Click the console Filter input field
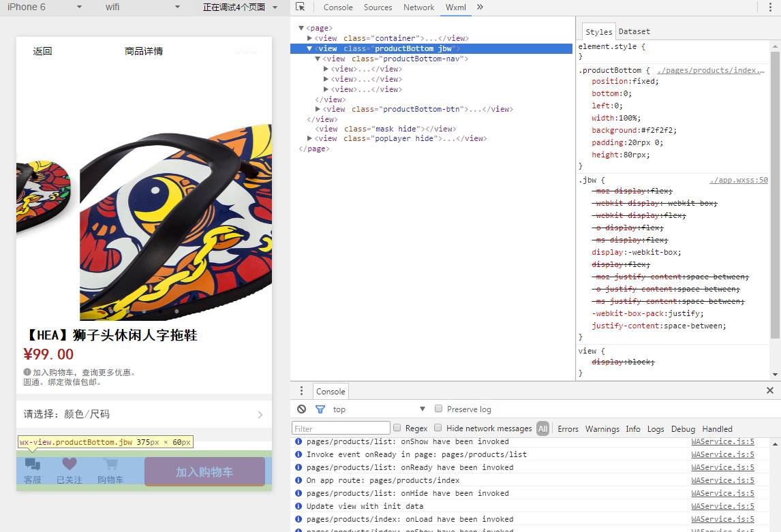Image resolution: width=781 pixels, height=532 pixels. [341, 428]
